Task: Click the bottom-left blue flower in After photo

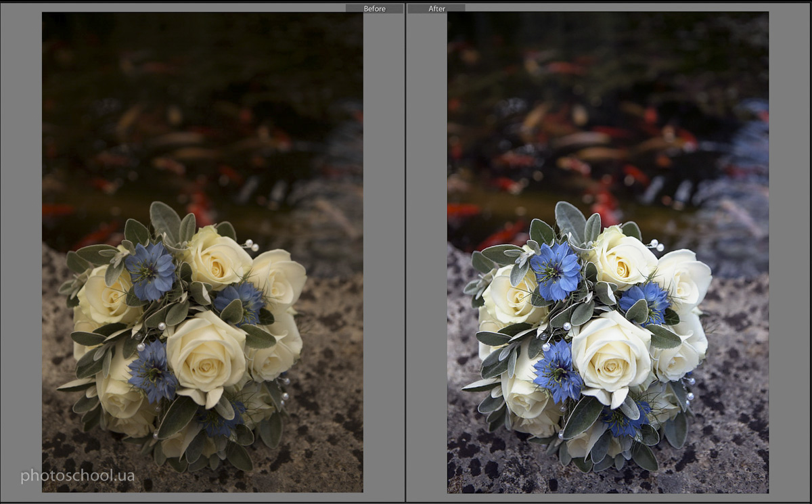Action: pyautogui.click(x=557, y=370)
